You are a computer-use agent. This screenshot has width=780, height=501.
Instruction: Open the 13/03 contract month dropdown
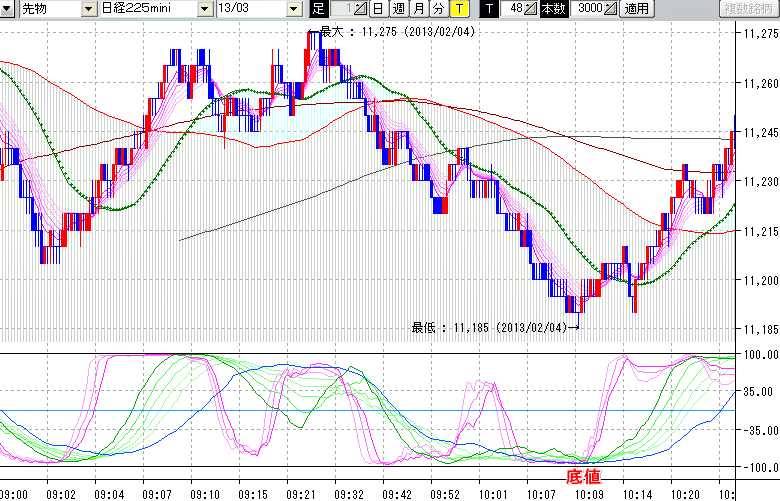tap(293, 9)
